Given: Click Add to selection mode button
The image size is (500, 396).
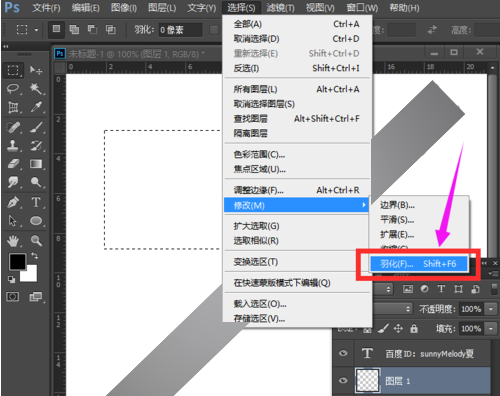Looking at the screenshot, I should click(74, 29).
